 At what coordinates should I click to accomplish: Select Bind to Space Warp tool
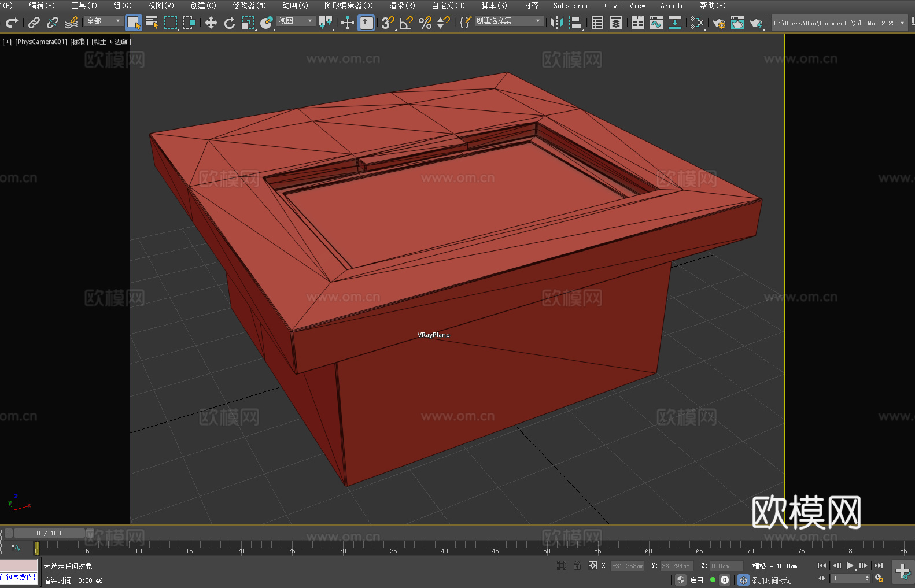[x=71, y=23]
